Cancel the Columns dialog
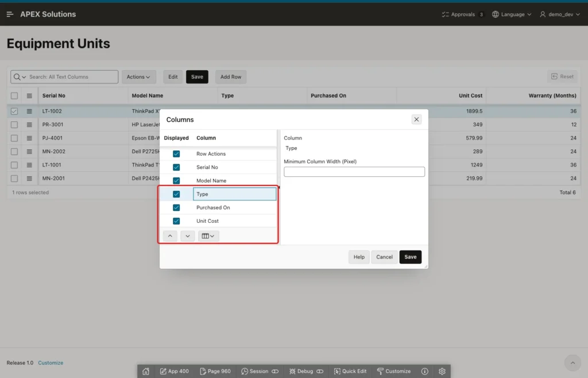 [384, 257]
